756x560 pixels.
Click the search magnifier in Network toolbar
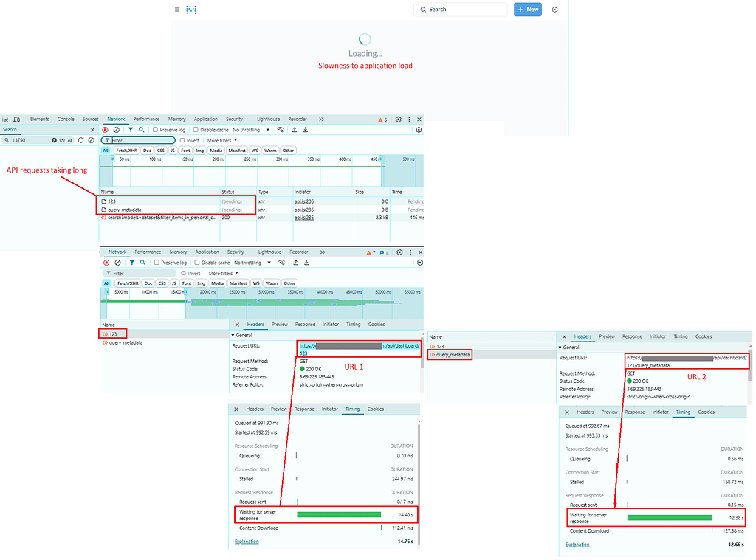pos(141,129)
